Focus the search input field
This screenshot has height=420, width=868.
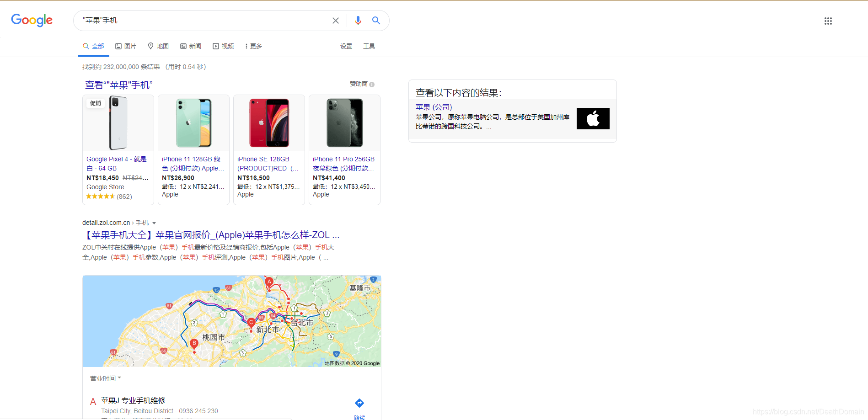pos(204,21)
